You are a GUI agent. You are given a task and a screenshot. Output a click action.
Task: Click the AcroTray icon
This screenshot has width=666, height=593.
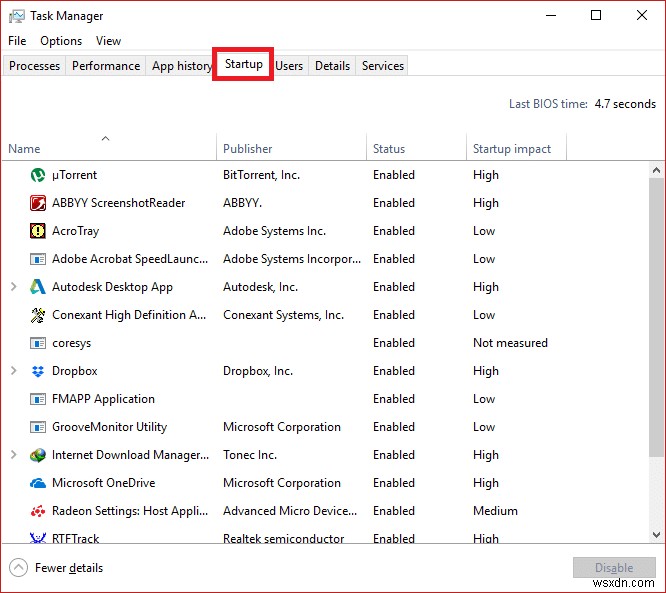38,231
